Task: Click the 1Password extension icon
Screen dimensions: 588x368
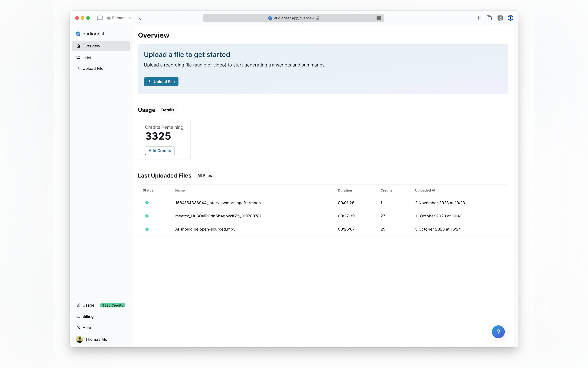Action: tap(510, 18)
